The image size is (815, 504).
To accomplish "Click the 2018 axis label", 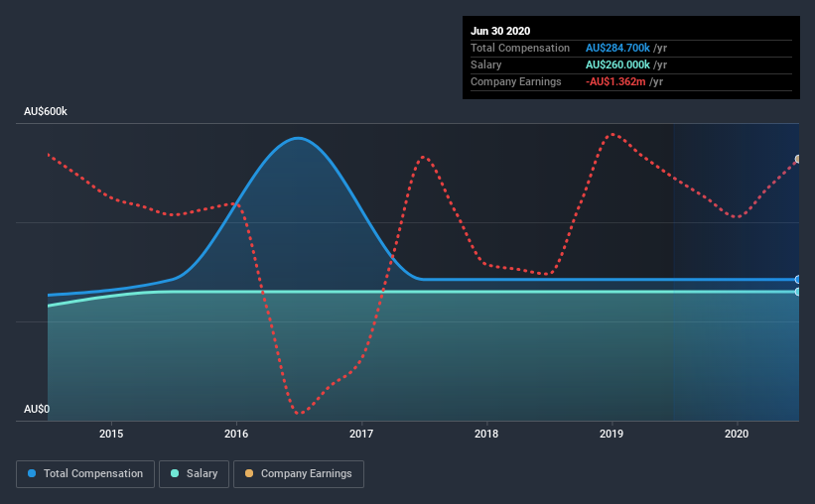I will [x=486, y=434].
